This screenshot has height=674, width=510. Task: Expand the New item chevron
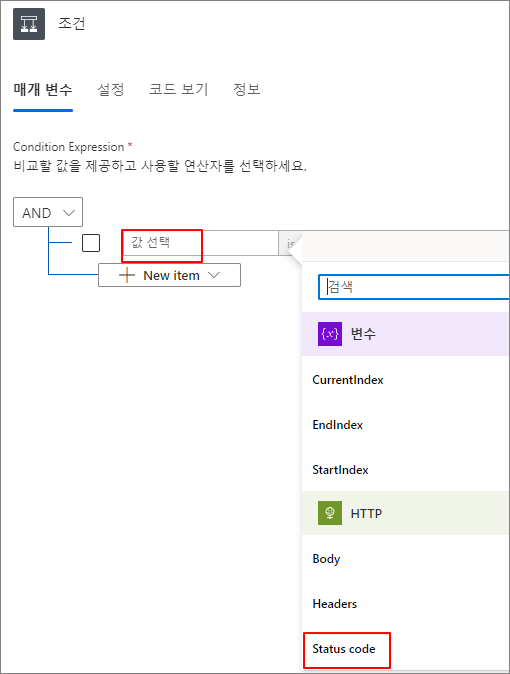(x=214, y=275)
